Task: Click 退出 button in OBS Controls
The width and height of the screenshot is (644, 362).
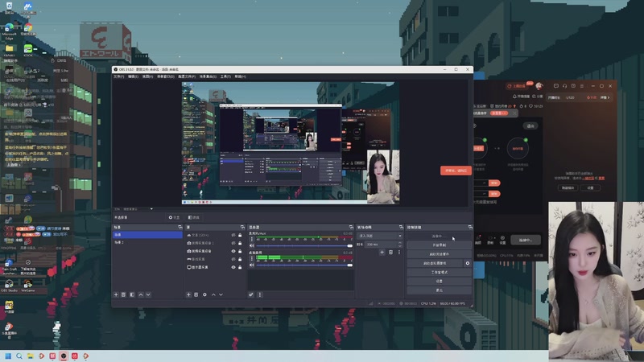Action: pos(439,290)
